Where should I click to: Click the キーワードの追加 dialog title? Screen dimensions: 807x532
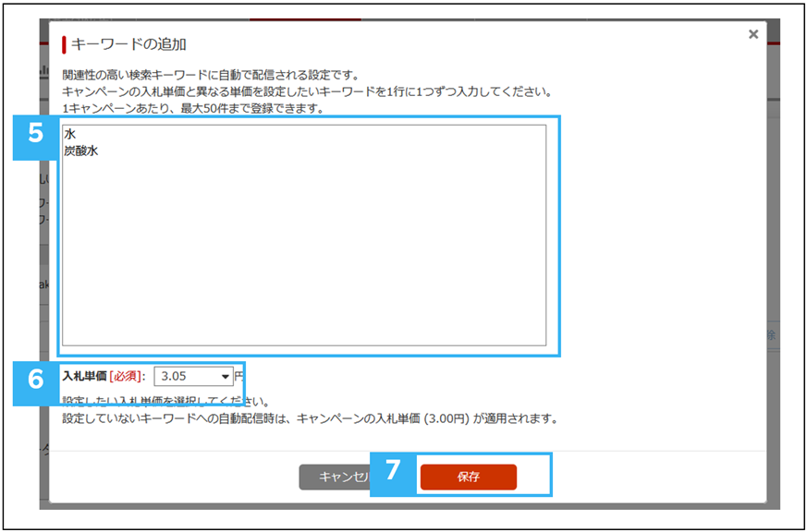point(128,44)
